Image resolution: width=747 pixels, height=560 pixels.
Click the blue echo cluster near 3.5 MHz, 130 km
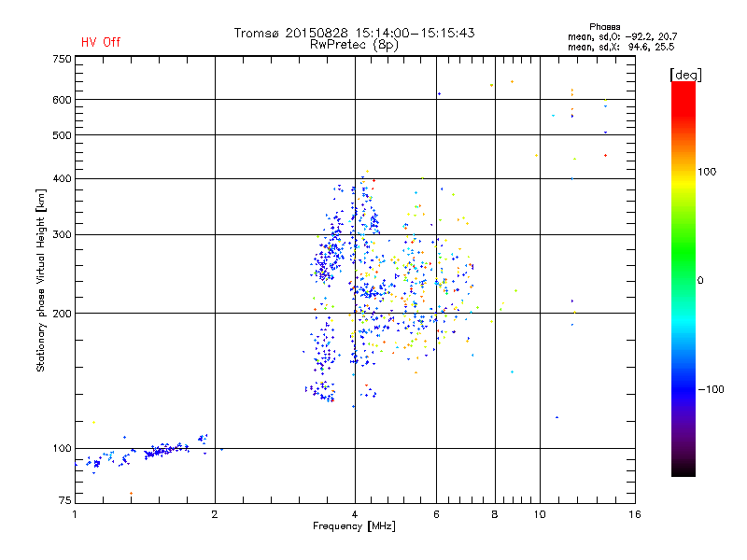point(321,391)
